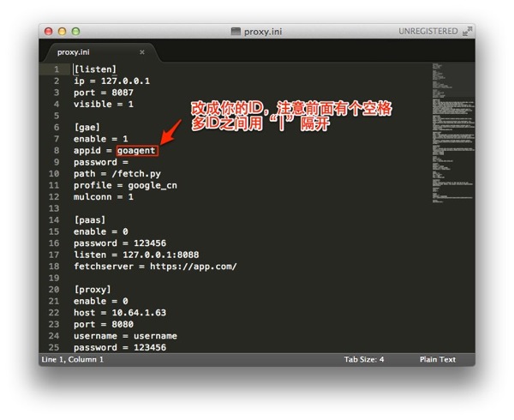Screen dimensions: 514x420
Task: Close the proxy.ini tab
Action: [142, 52]
